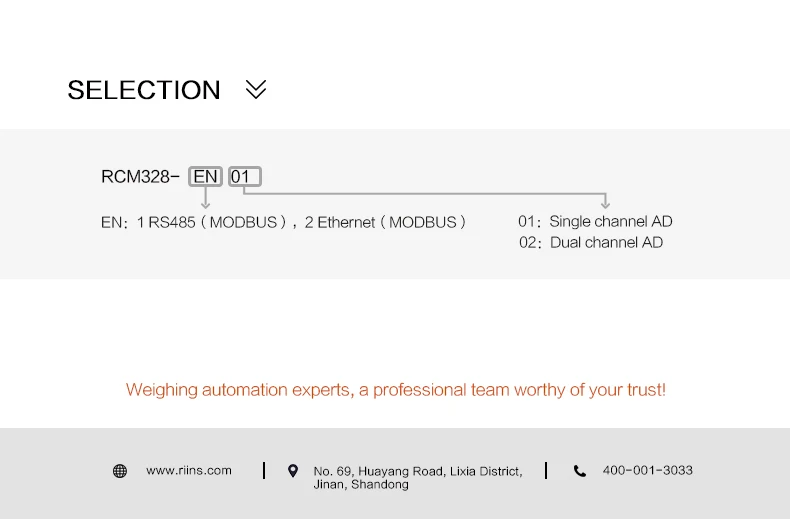Click the map pin location icon

pos(293,471)
